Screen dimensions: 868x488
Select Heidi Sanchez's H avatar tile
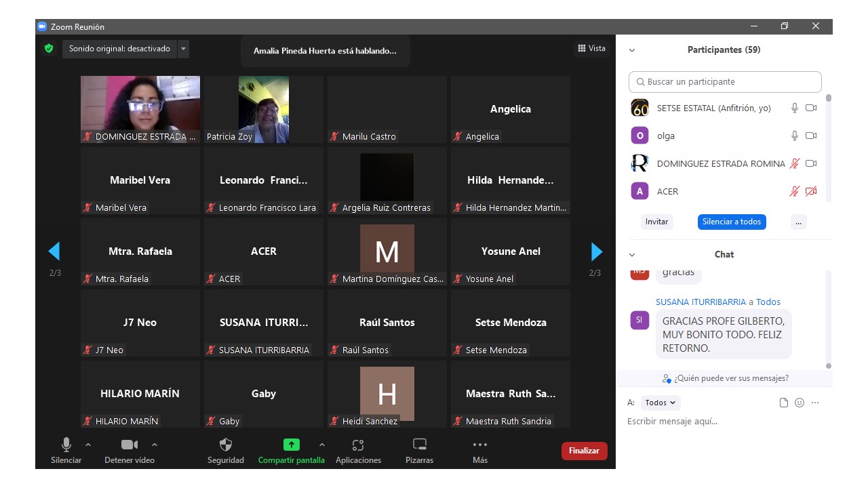(x=387, y=394)
